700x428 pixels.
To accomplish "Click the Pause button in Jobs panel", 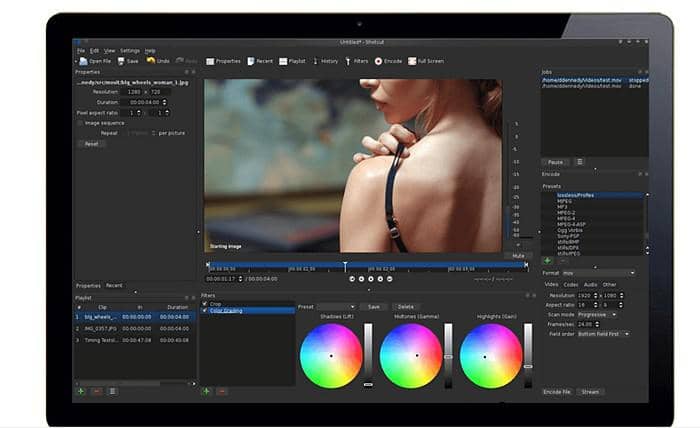I will tap(553, 161).
